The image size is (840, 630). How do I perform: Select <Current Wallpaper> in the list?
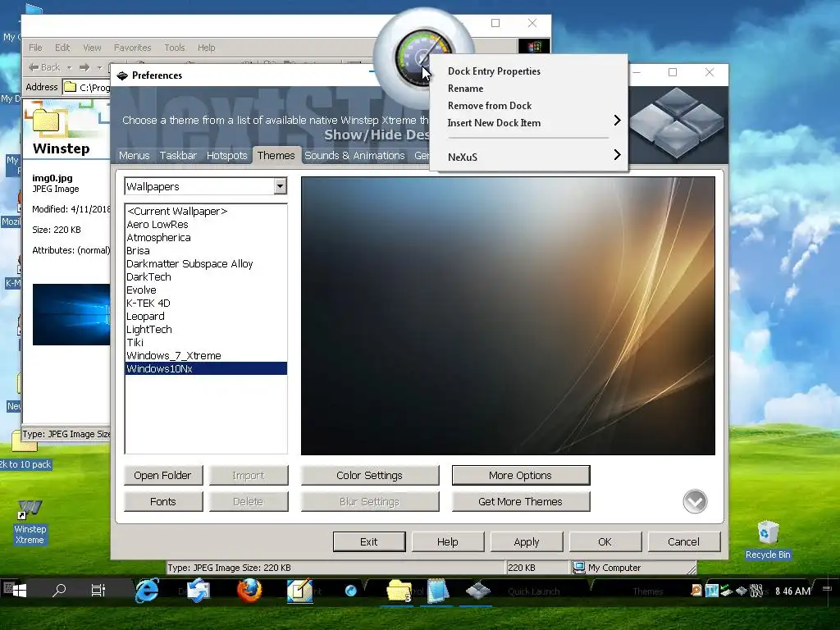click(206, 211)
